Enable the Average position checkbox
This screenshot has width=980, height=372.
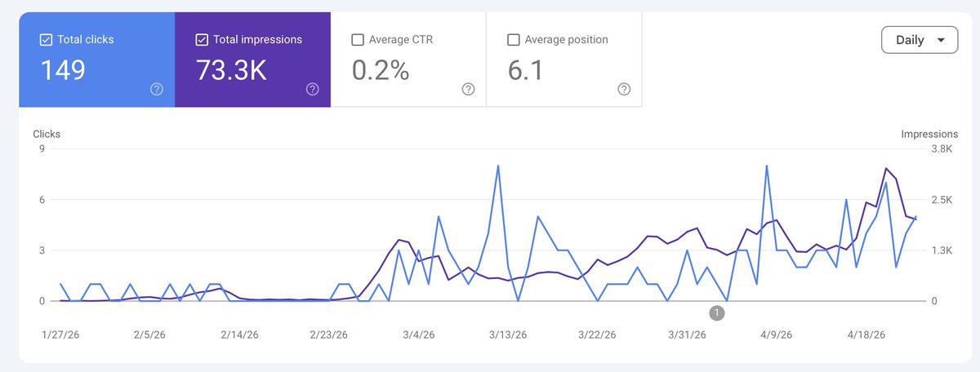tap(513, 39)
